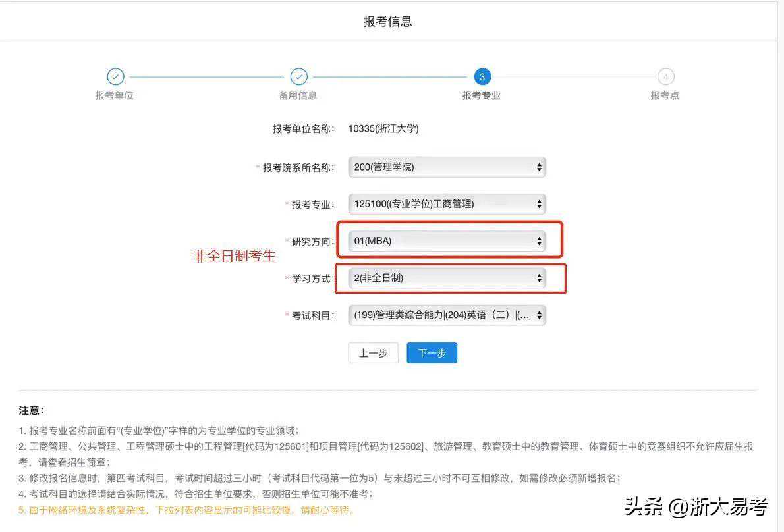
Task: Open the 考试科目 dropdown list
Action: [447, 315]
